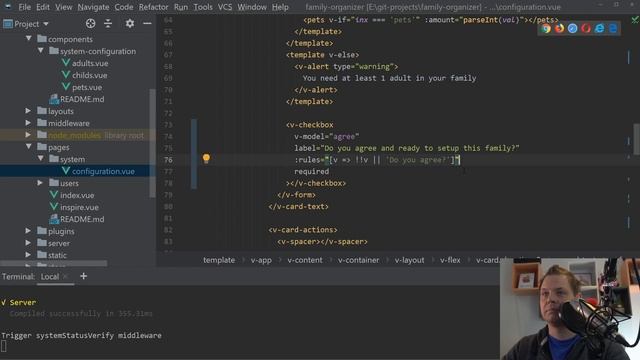The height and width of the screenshot is (360, 640).
Task: Open preview in Firefox browser icon
Action: coord(559,28)
